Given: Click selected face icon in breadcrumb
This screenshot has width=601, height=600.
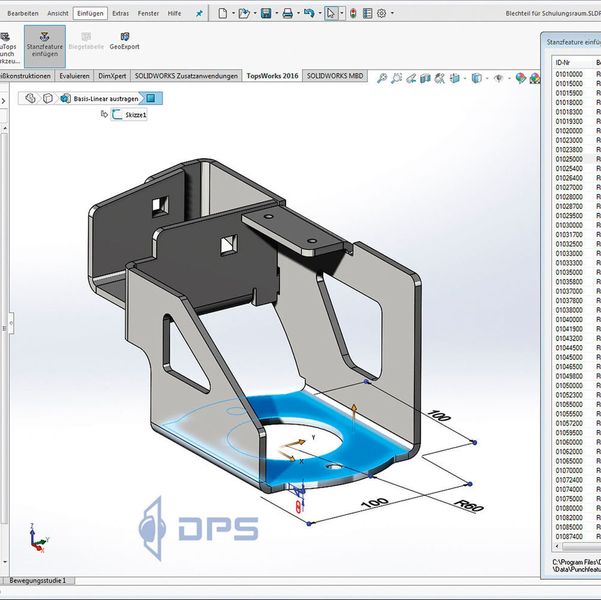Looking at the screenshot, I should tap(151, 99).
